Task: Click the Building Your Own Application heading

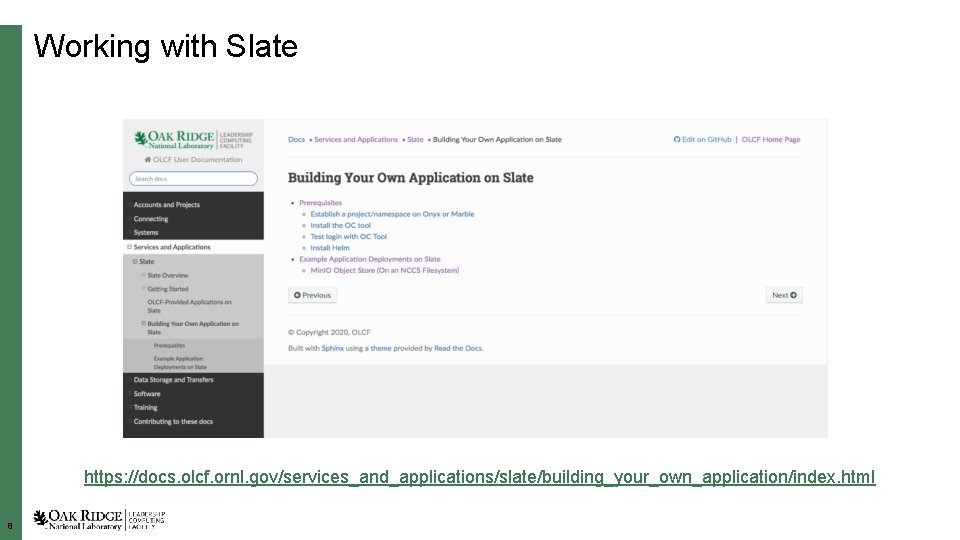Action: click(x=411, y=178)
